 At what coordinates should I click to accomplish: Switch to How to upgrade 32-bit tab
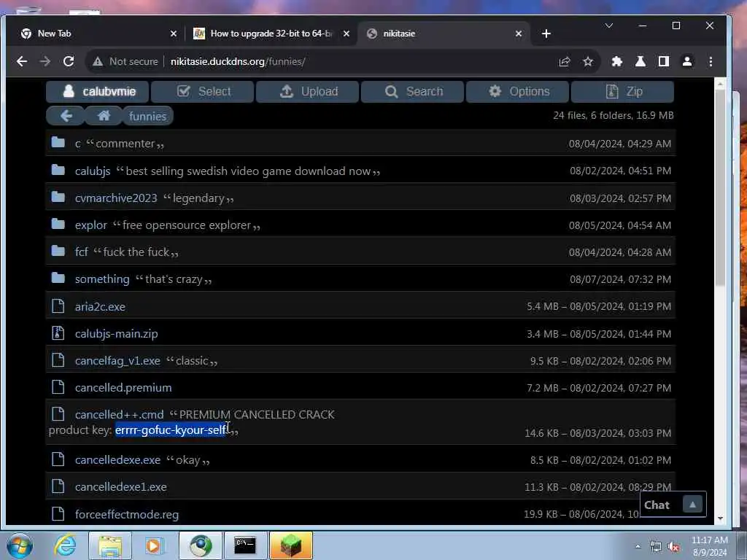pos(271,34)
